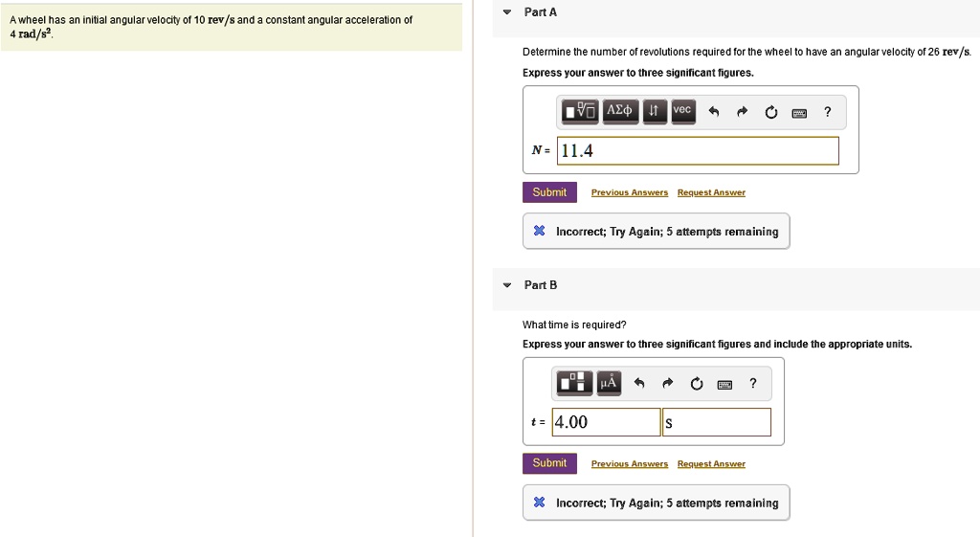Reset the Part A answer field

[x=770, y=113]
